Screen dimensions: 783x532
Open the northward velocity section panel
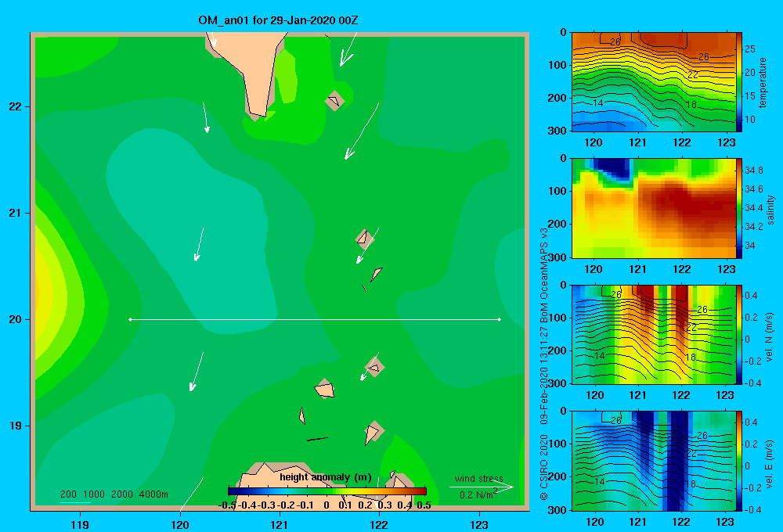(x=653, y=334)
